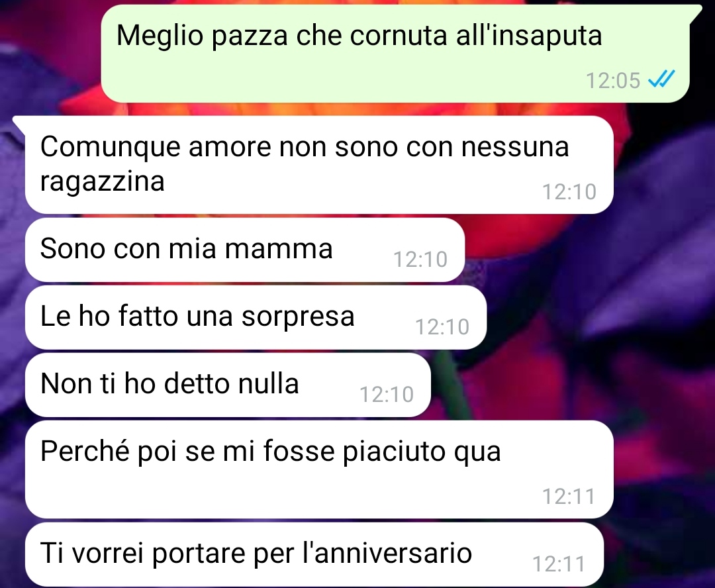Select the 'Comunque amore non sono' message
The width and height of the screenshot is (715, 588).
(319, 165)
